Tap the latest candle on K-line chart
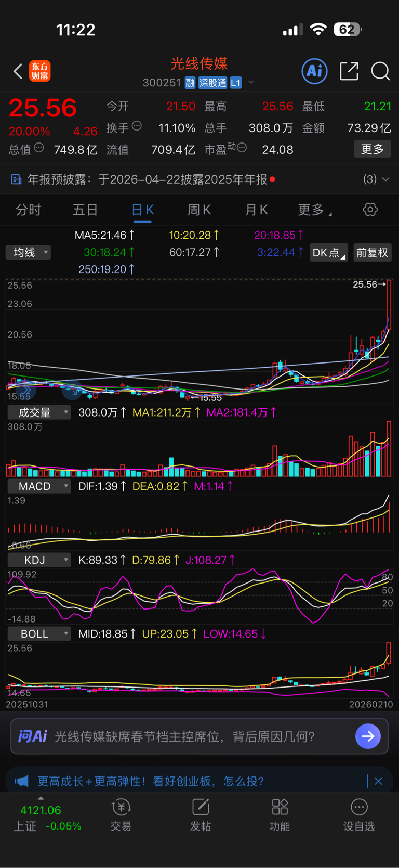399x868 pixels. 389,305
